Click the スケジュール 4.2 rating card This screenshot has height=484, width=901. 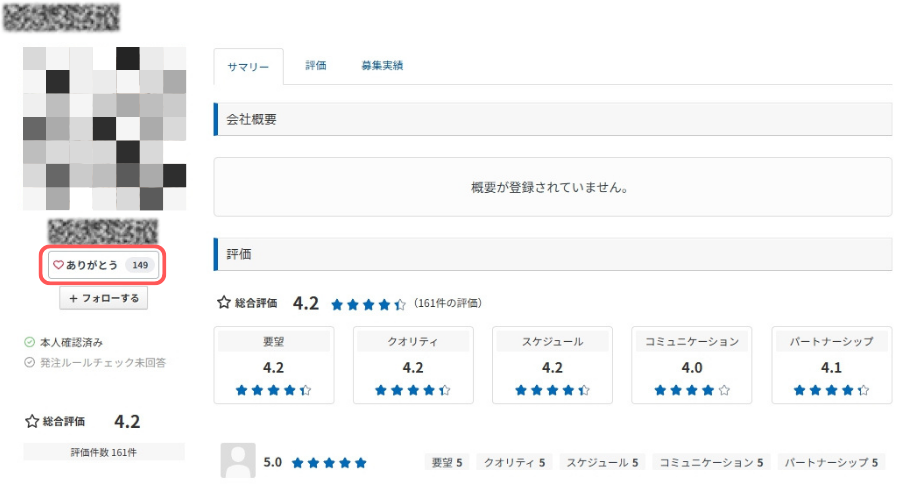(552, 365)
